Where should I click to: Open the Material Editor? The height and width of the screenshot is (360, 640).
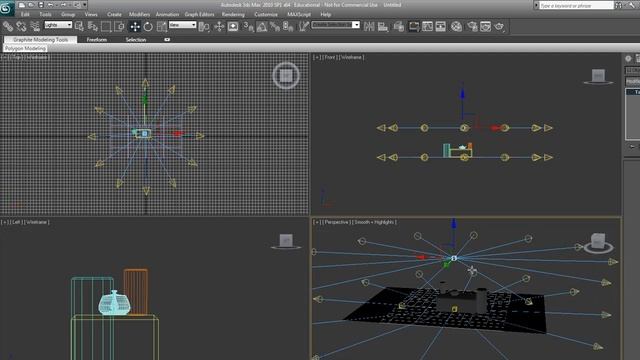tap(456, 27)
